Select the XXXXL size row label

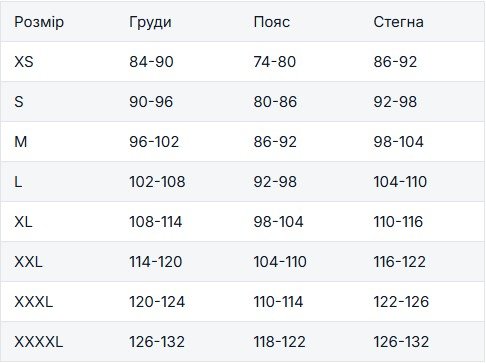click(39, 342)
